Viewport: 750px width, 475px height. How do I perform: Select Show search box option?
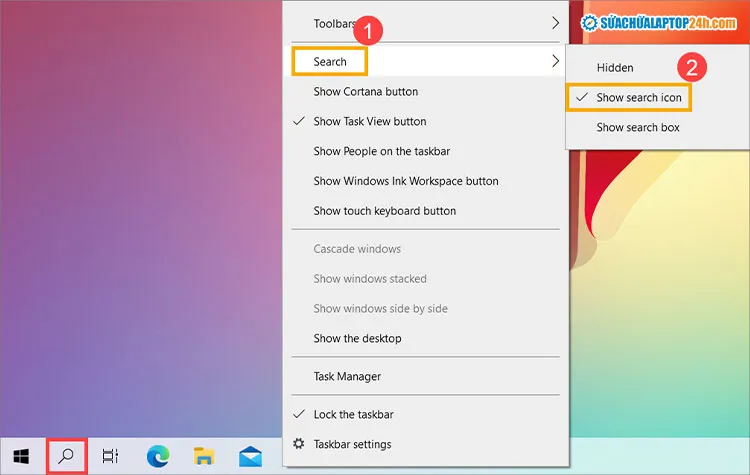point(637,128)
